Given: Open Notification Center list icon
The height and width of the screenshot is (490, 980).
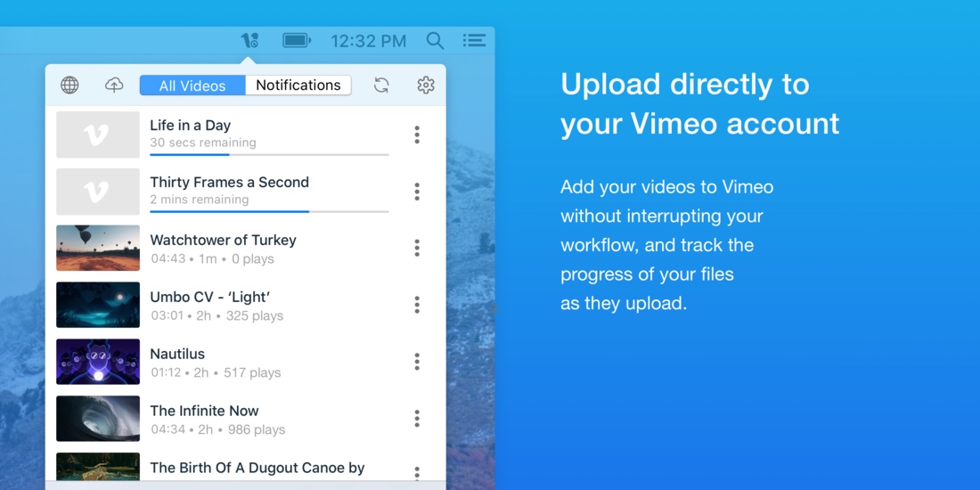Looking at the screenshot, I should [474, 40].
